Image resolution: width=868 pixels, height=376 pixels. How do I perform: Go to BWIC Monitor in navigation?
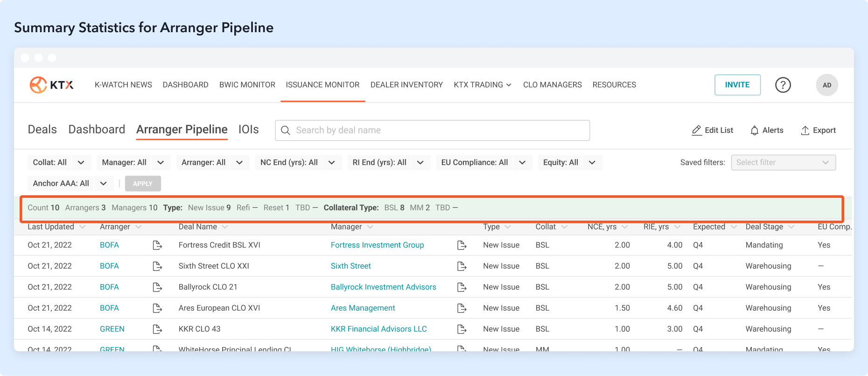click(x=247, y=85)
